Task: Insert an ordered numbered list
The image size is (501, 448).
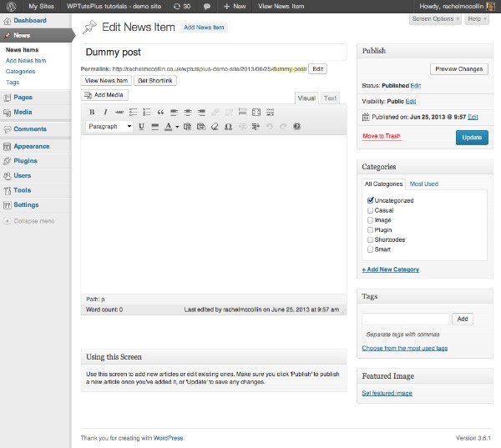Action: (x=147, y=112)
